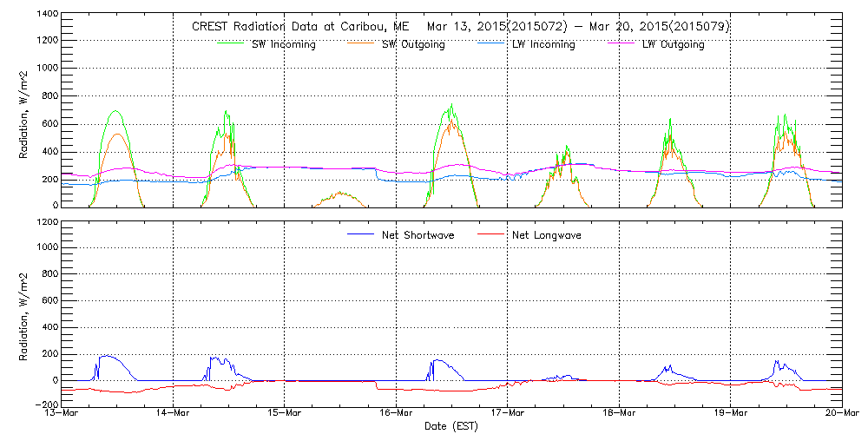Select the 18-Mar date tick label
Viewport: 868px width, 434px height.
click(619, 413)
